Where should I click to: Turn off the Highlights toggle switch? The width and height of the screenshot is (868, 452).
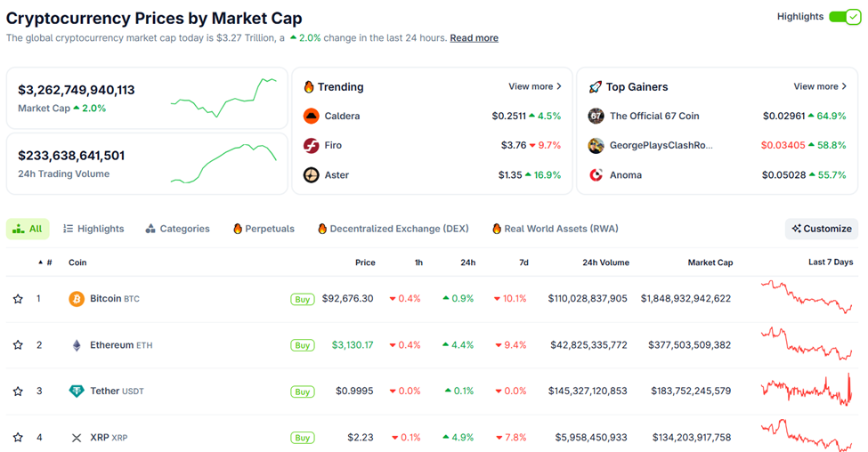pos(844,17)
